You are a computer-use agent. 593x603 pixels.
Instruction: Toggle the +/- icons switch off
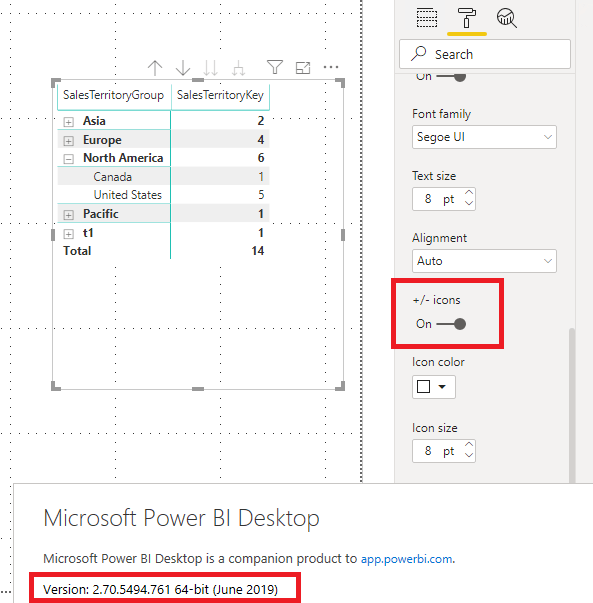coord(451,324)
